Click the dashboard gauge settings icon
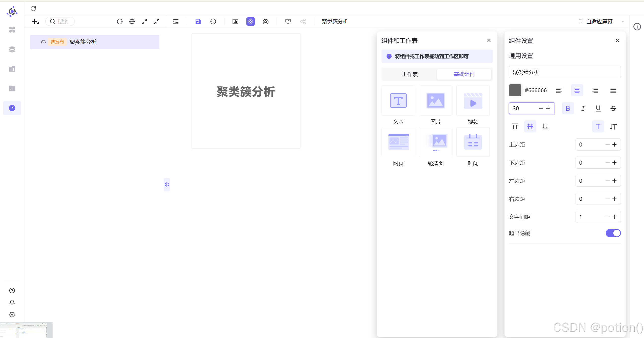Image resolution: width=644 pixels, height=338 pixels. coord(266,22)
